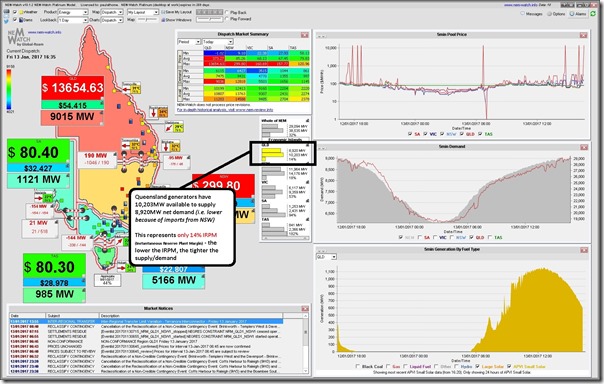Viewport: 604px width, 384px height.
Task: Open the Alarms button
Action: pyautogui.click(x=578, y=13)
